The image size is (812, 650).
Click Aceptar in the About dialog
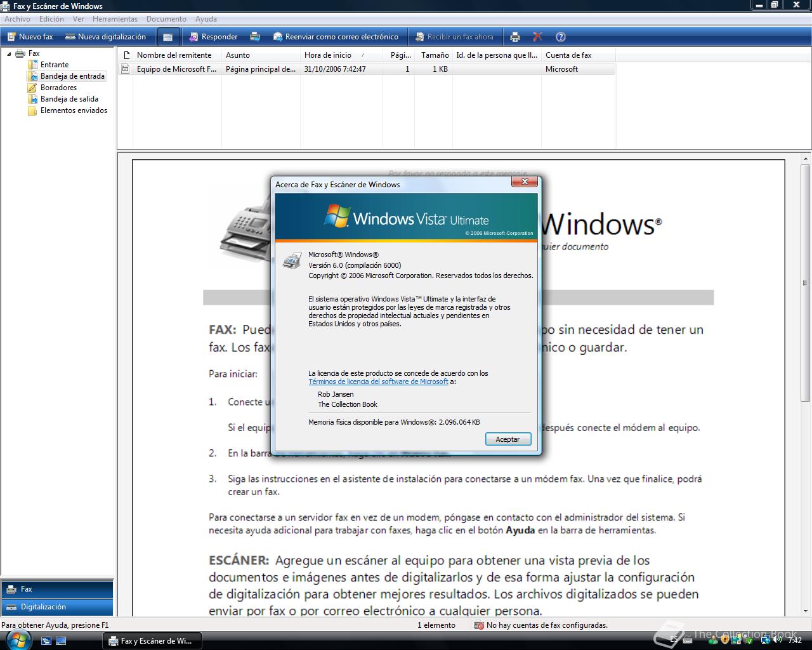coord(507,439)
